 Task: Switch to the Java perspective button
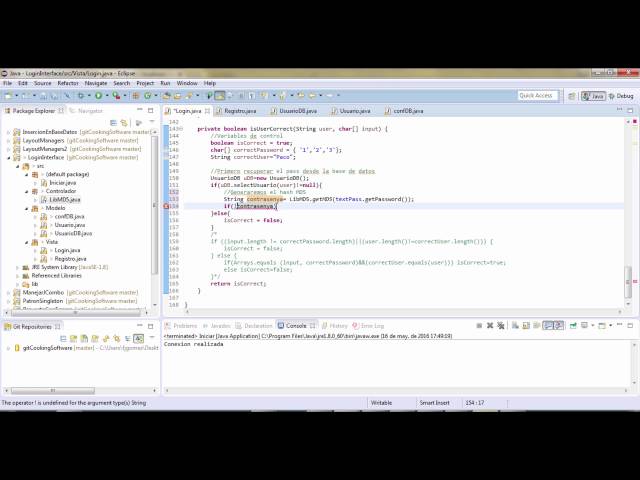click(x=593, y=96)
